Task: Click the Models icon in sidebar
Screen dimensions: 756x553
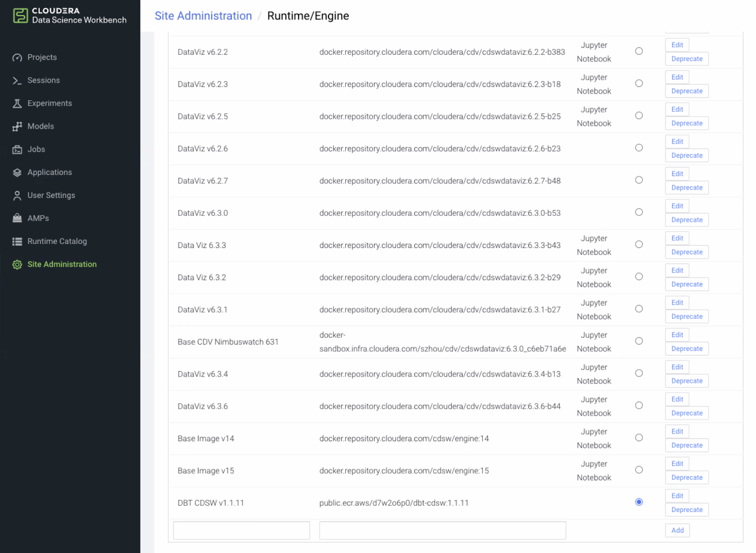Action: pyautogui.click(x=17, y=127)
